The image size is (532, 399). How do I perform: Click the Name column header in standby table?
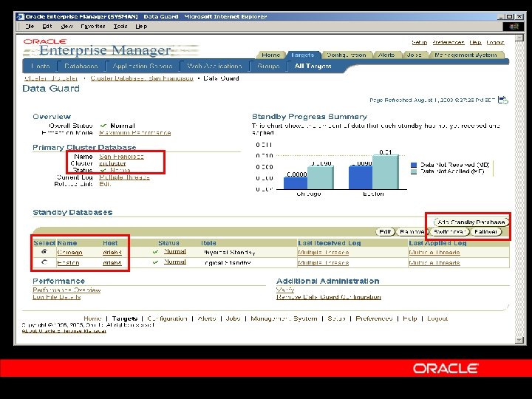[67, 243]
